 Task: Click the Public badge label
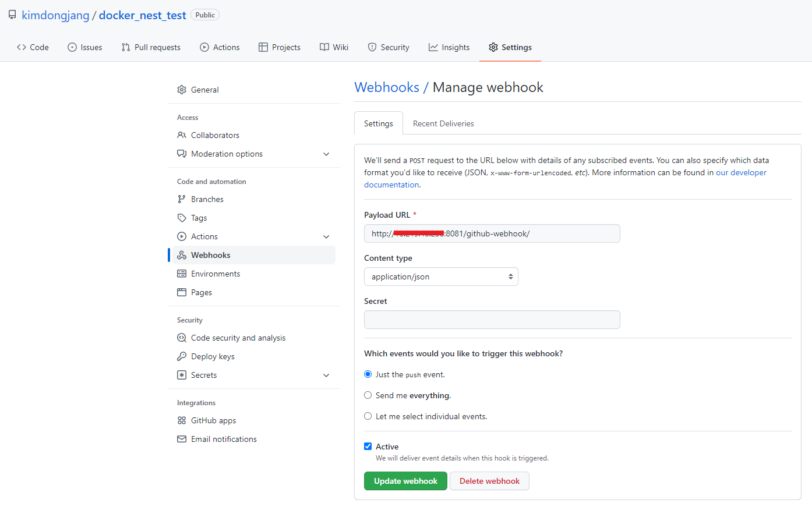click(205, 15)
